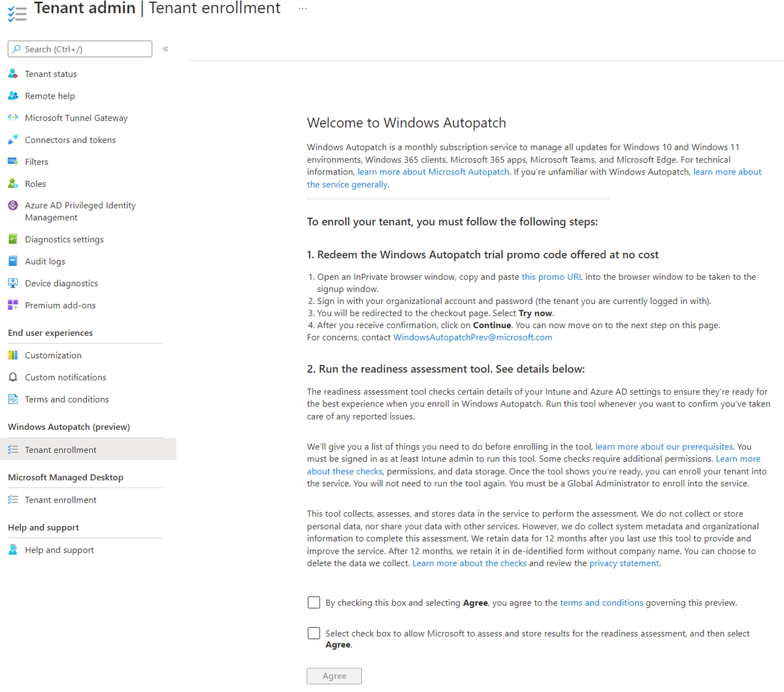784x692 pixels.
Task: Check the readiness assessment consent box
Action: (x=314, y=633)
